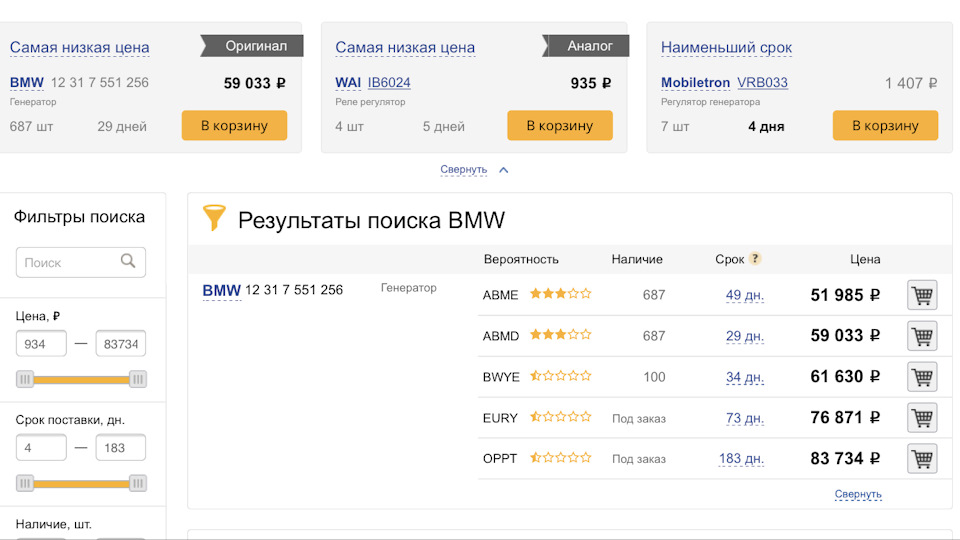Add Mobiletron VRB033 regulator to cart
This screenshot has height=540, width=960.
point(885,126)
